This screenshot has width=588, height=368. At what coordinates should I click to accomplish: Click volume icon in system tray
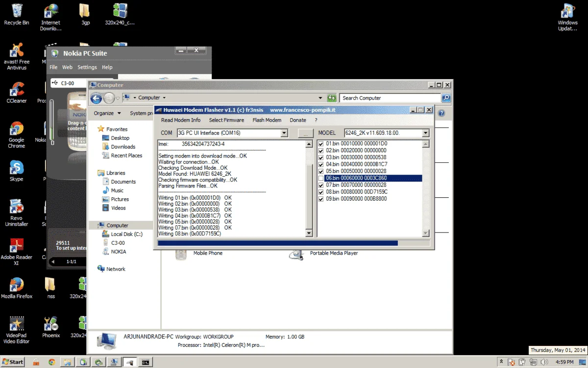click(545, 362)
